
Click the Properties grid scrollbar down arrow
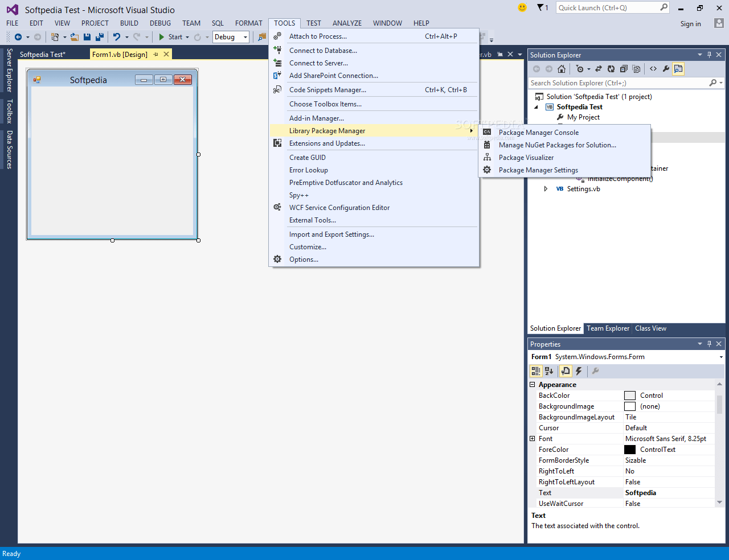click(719, 502)
